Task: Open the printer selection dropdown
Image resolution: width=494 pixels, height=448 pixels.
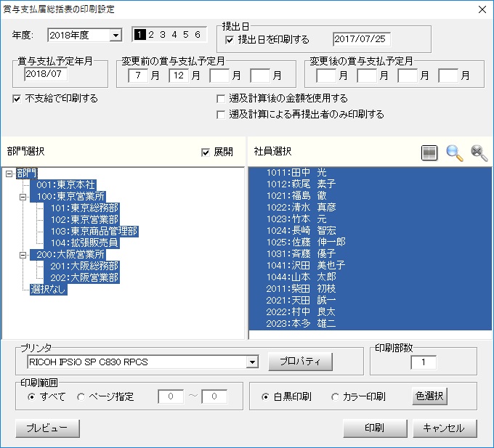Action: pos(252,362)
